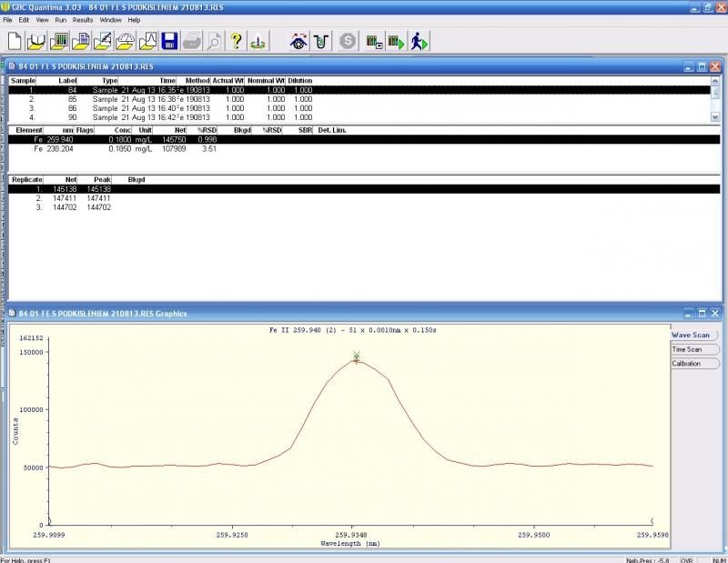Click the Flags column header
This screenshot has height=563, width=728.
click(x=85, y=130)
